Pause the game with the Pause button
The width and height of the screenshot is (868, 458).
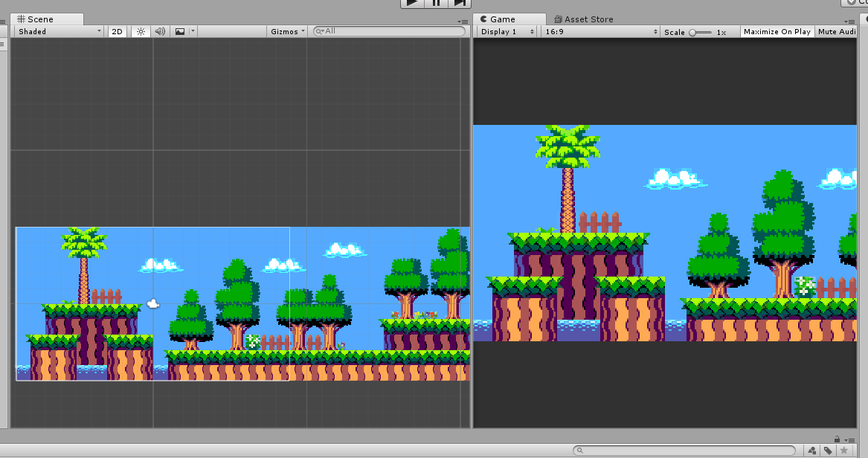[x=436, y=3]
